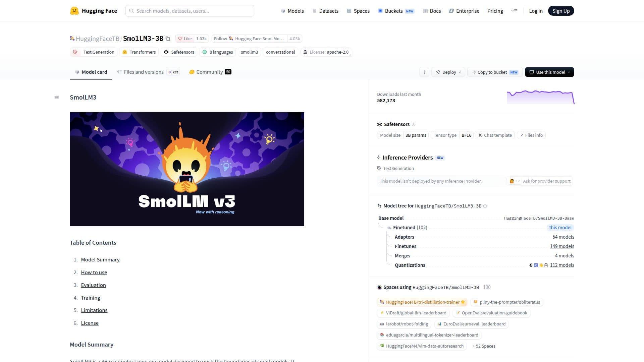
Task: Click the Chat template button
Action: 495,135
